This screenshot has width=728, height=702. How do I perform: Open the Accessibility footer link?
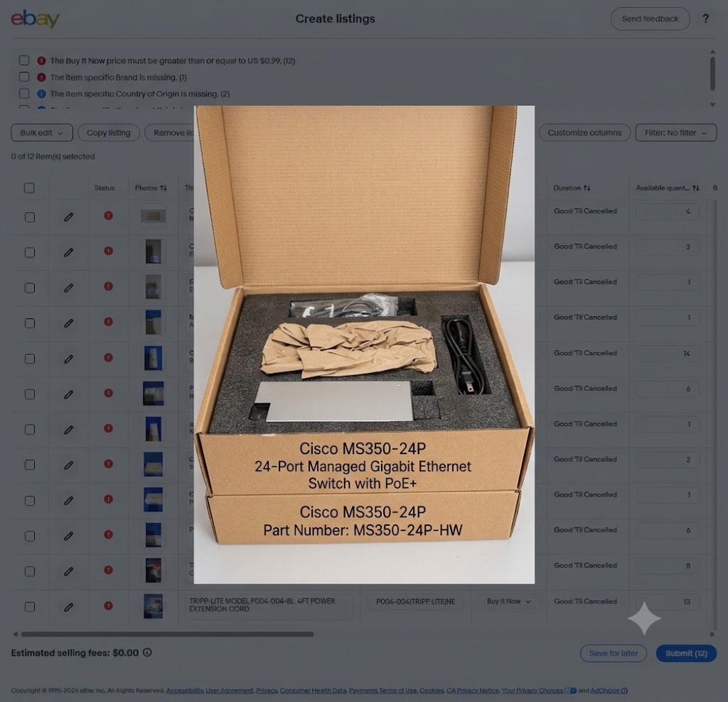click(x=184, y=691)
